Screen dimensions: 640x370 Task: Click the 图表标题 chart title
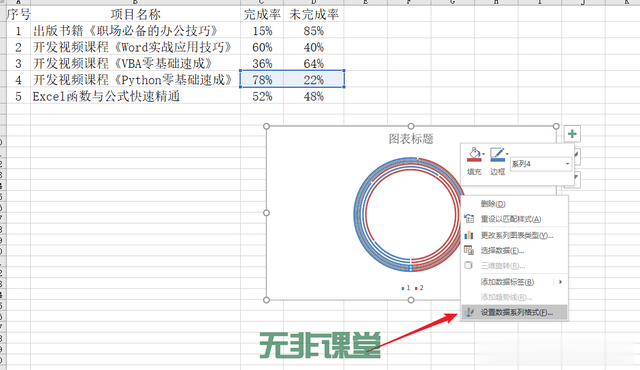click(x=411, y=139)
